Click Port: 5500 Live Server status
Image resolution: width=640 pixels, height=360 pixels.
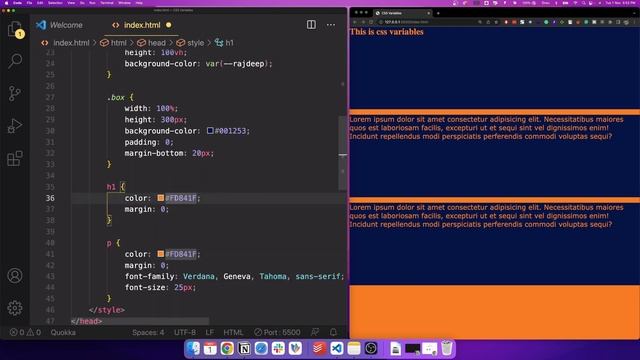277,332
